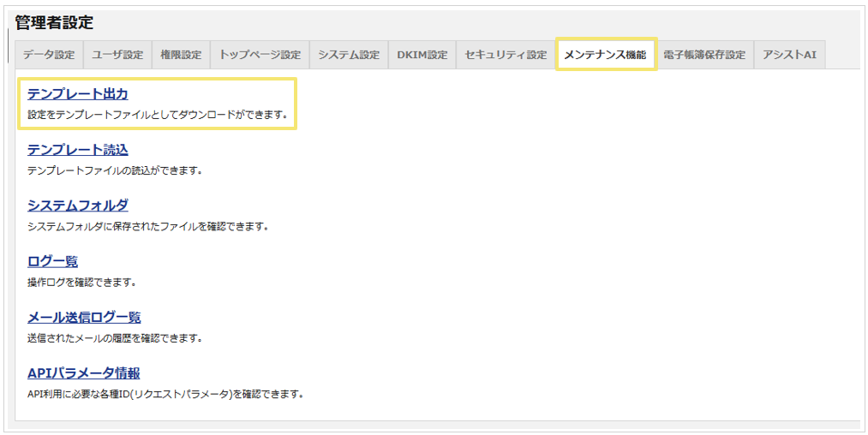The width and height of the screenshot is (868, 435).
Task: Click text API利用に必要な各種ID(リクエストパラメータ)を確認できます。
Action: pyautogui.click(x=166, y=395)
